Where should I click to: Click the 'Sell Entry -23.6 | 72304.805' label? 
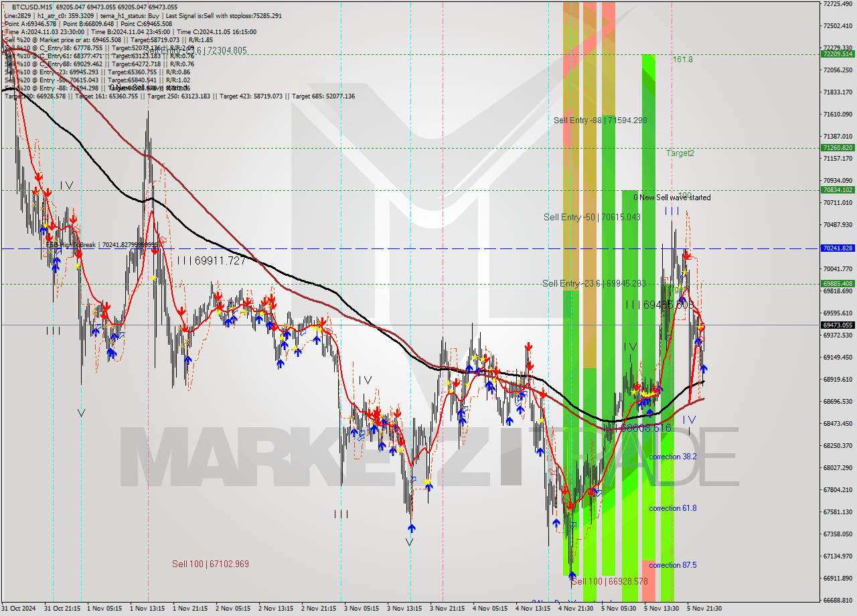click(x=194, y=50)
